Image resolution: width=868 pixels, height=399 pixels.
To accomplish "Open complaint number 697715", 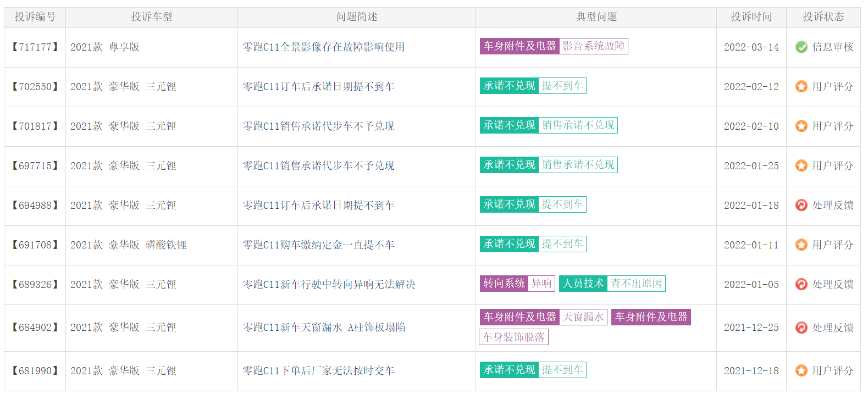I will (35, 165).
